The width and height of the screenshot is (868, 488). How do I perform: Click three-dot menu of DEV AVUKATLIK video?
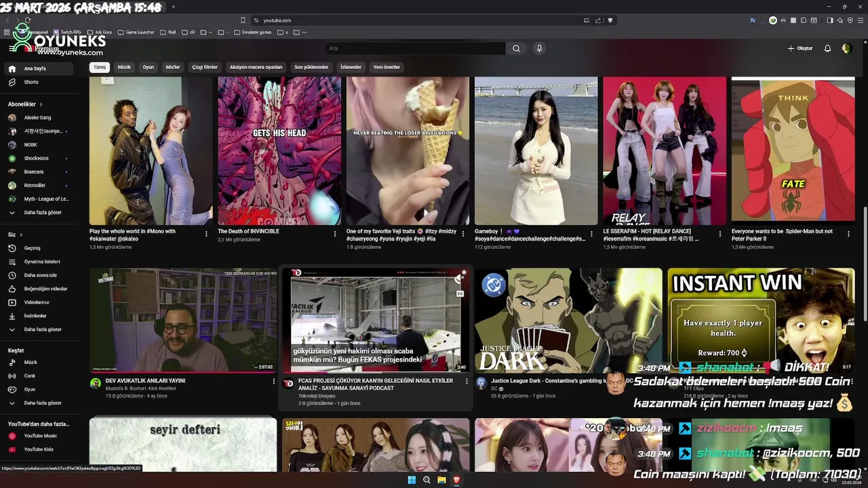tap(274, 382)
